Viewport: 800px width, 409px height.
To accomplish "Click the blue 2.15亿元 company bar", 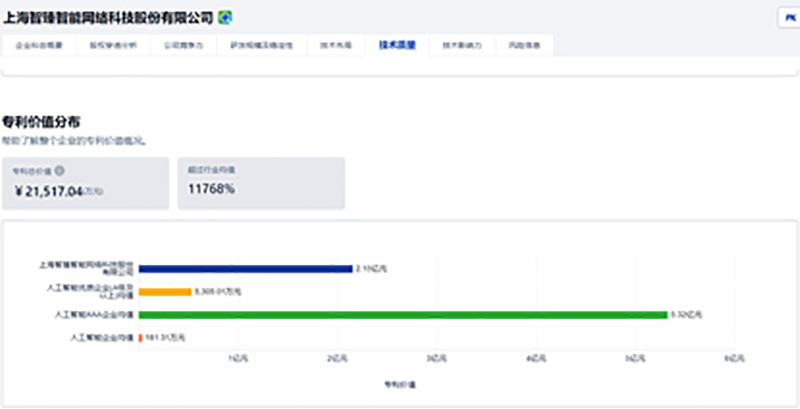I will coord(245,268).
